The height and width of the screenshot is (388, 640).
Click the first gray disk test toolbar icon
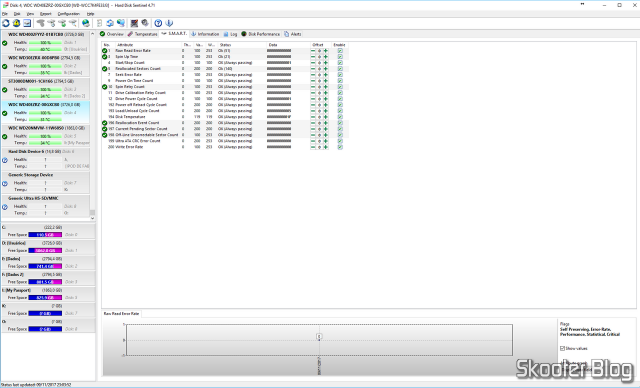pyautogui.click(x=40, y=23)
